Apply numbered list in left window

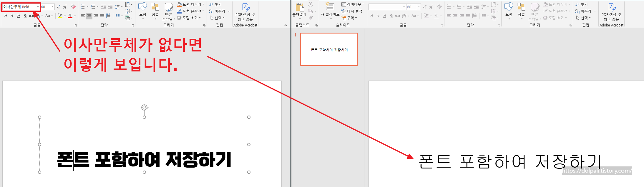93,7
